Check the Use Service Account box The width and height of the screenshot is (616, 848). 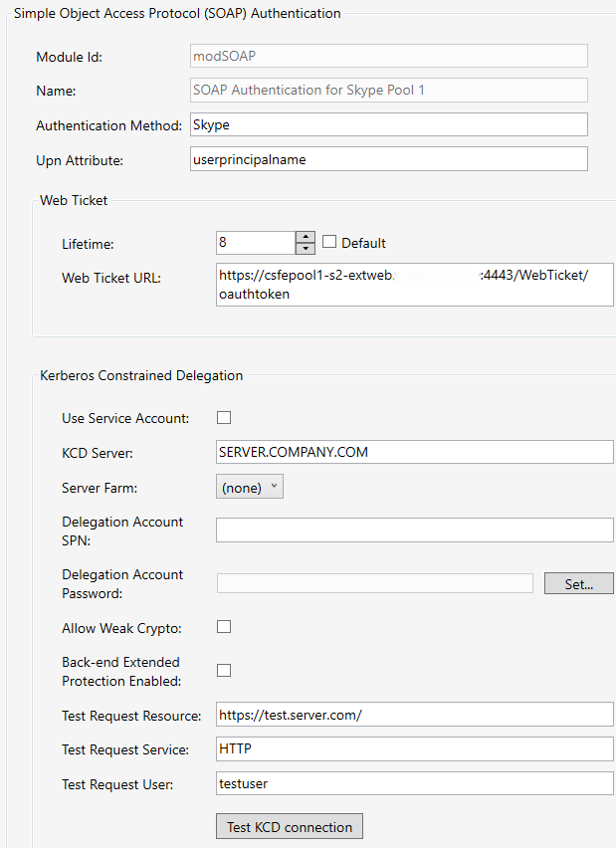(224, 418)
